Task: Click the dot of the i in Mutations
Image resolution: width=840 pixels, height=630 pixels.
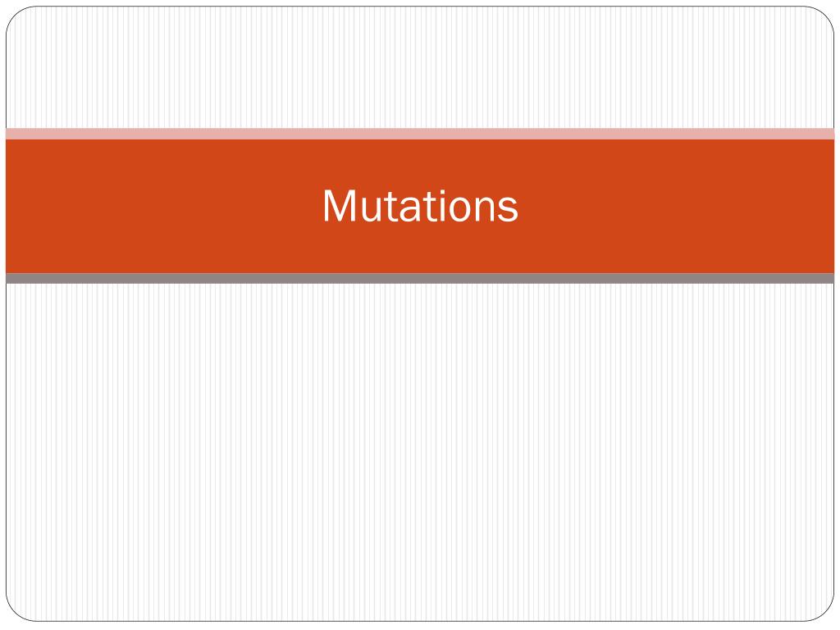Action: tap(443, 190)
